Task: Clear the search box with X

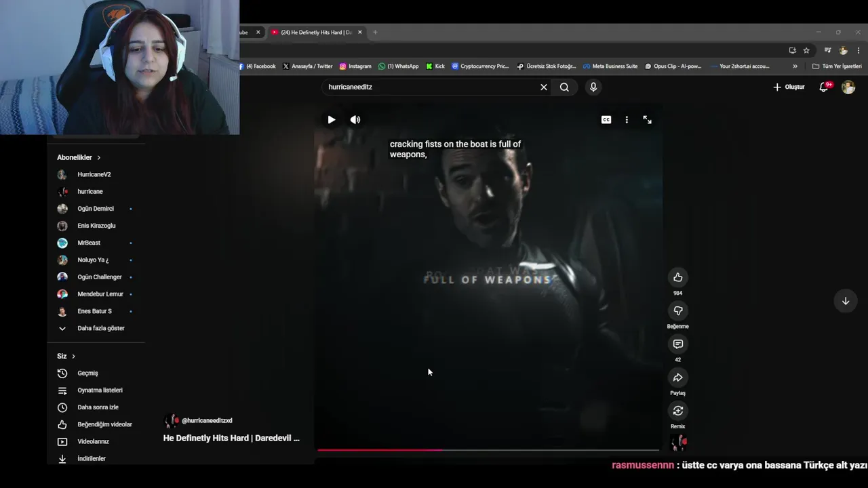Action: pyautogui.click(x=543, y=87)
